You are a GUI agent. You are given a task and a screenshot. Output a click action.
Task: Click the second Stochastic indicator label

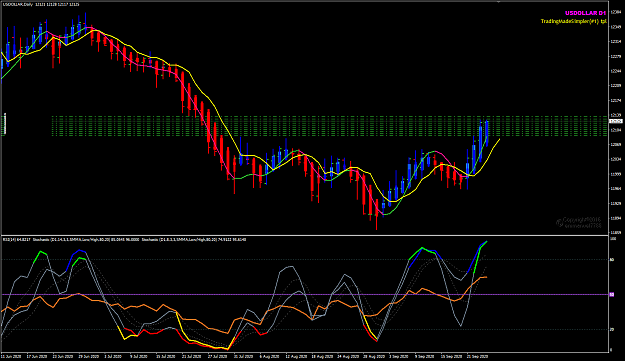(194, 239)
